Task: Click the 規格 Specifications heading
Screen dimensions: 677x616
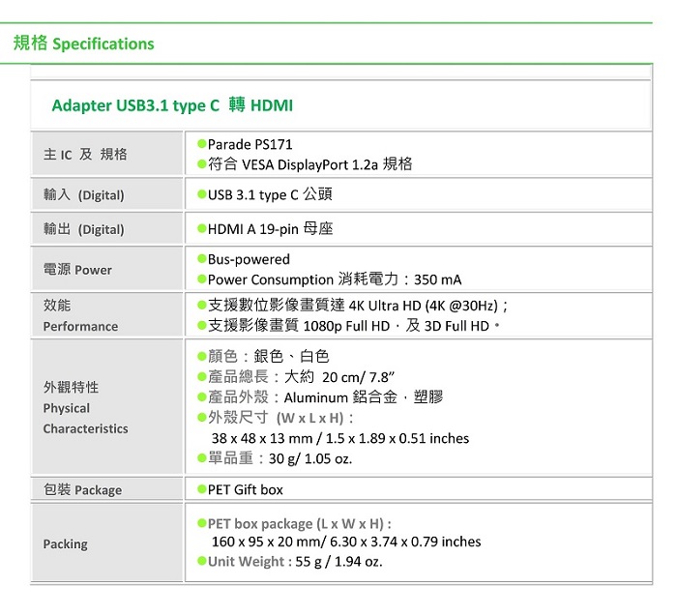Action: pyautogui.click(x=84, y=44)
